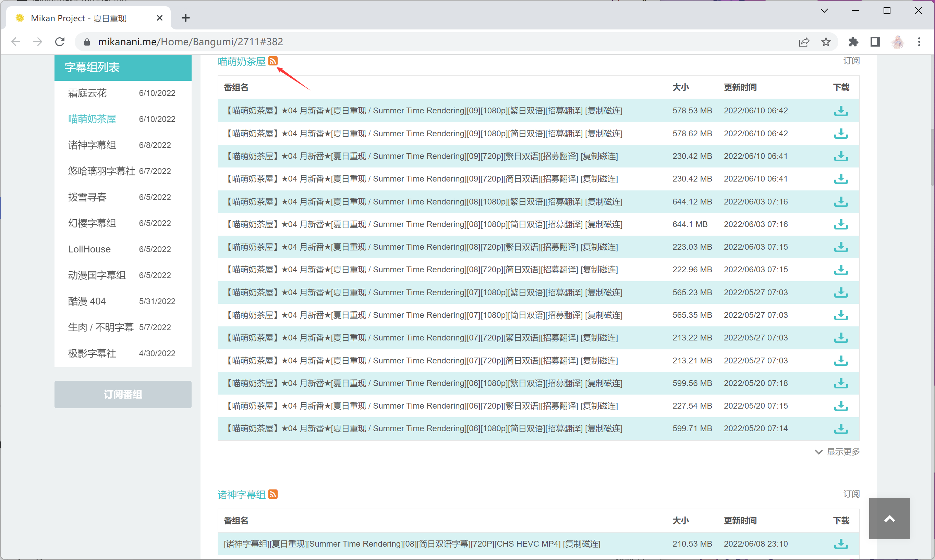Download the 诸神字幕组 210.53 MB file
Image resolution: width=935 pixels, height=560 pixels.
pos(841,544)
